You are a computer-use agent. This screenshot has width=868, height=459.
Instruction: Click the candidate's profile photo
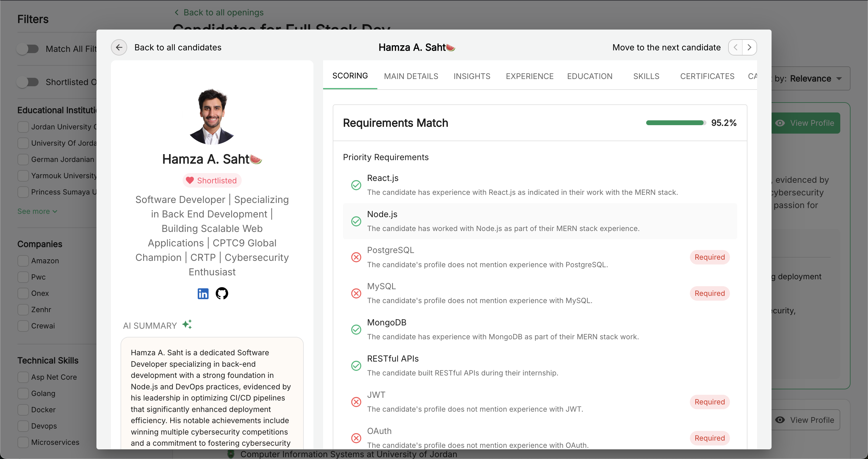[x=212, y=116]
